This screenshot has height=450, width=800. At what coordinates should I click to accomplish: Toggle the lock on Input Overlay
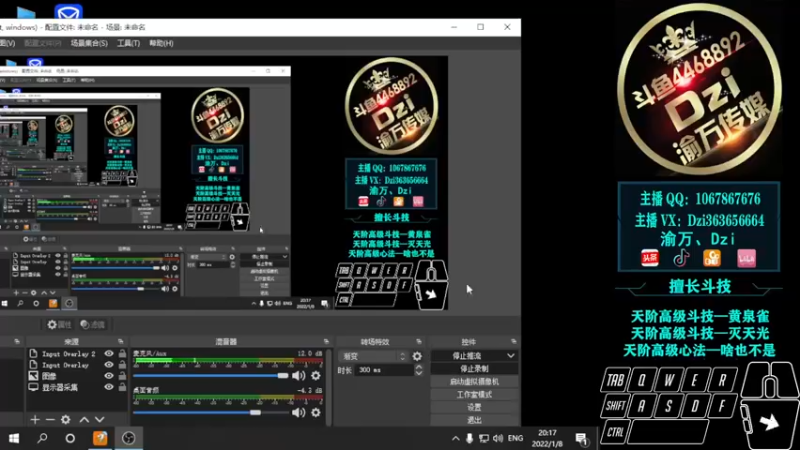[x=122, y=364]
